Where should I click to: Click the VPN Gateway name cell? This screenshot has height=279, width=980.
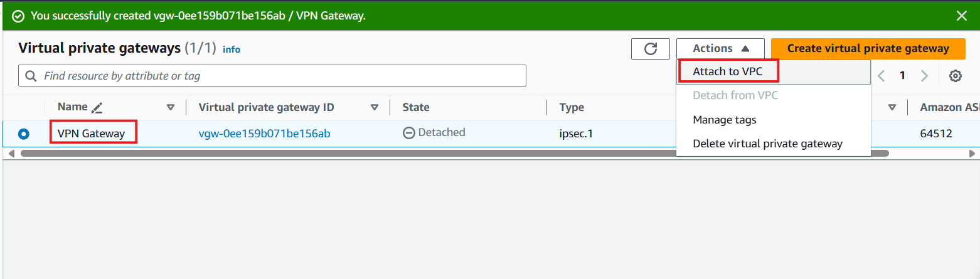[x=92, y=134]
